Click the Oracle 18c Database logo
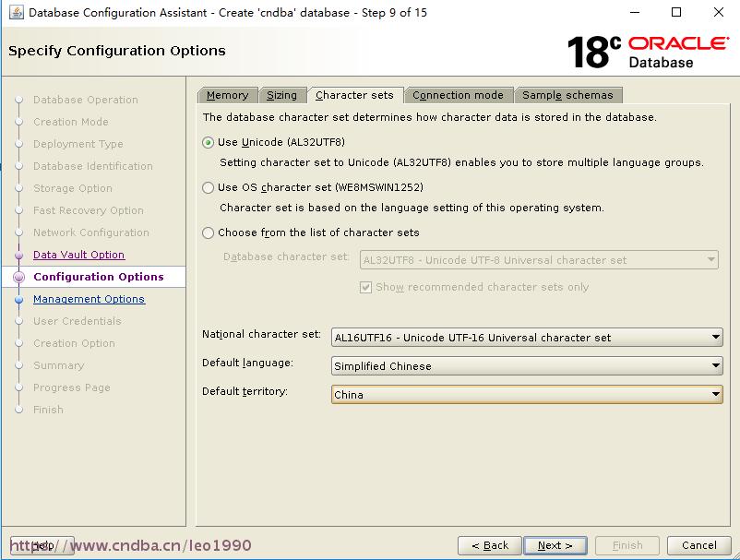The height and width of the screenshot is (560, 740). [649, 52]
